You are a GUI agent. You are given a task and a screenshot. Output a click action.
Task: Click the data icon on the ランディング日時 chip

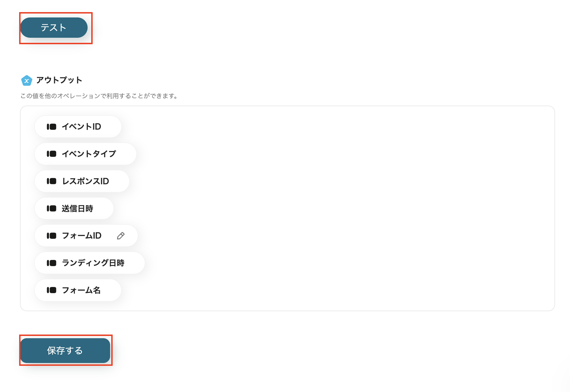click(52, 263)
